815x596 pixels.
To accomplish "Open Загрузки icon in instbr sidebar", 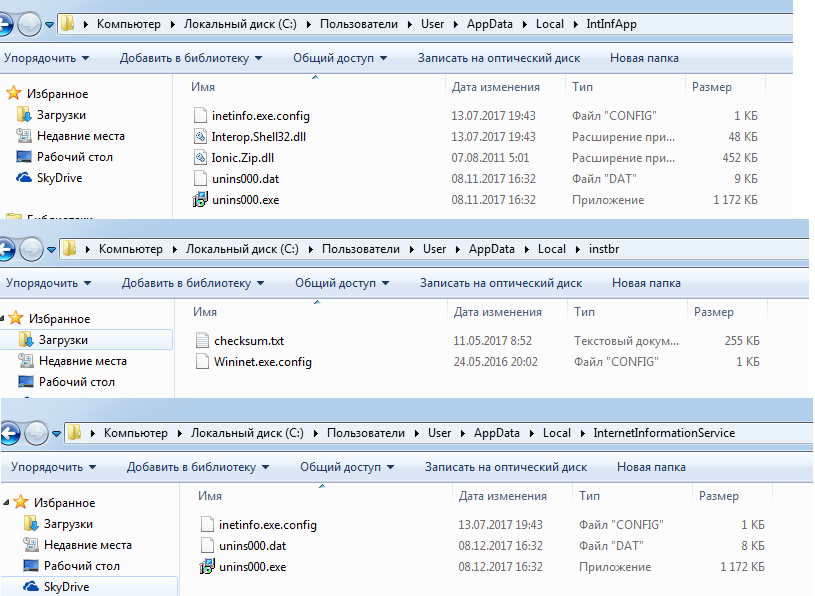I will tap(26, 339).
